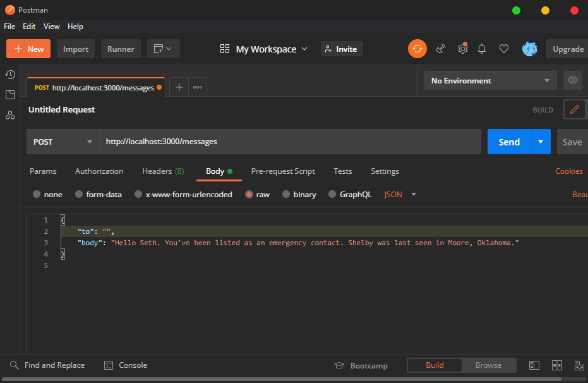Switch to the Tests tab
The height and width of the screenshot is (383, 588).
click(x=343, y=171)
